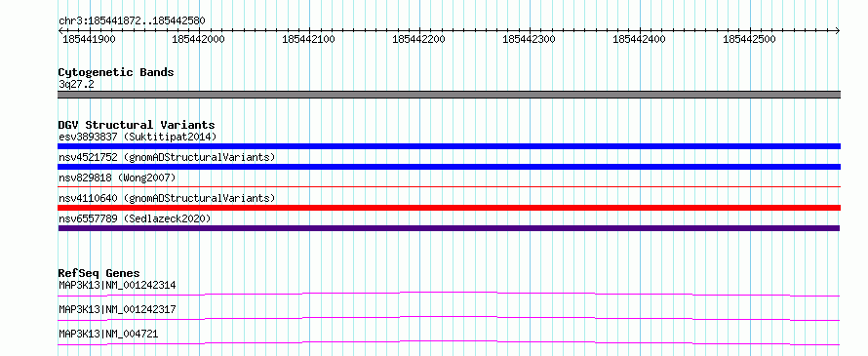Open the DGV Structural Variants track heading
The height and width of the screenshot is (356, 868).
pyautogui.click(x=137, y=125)
